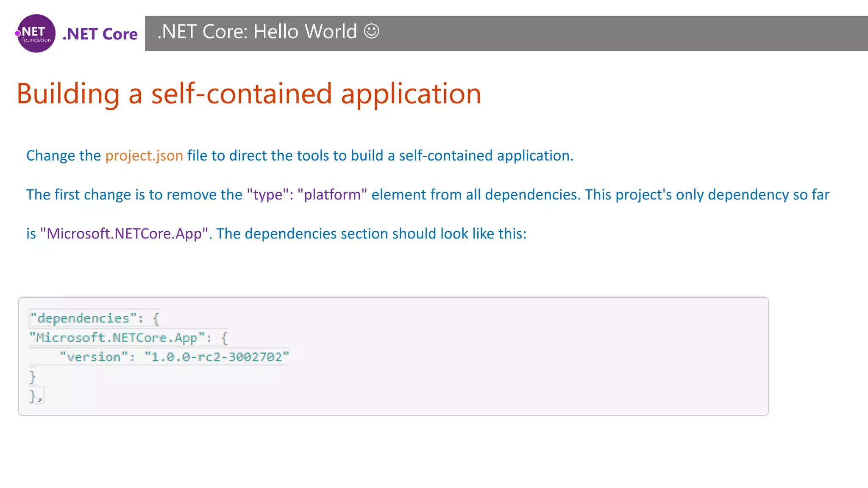Click the closing '},' code line
Image resolution: width=868 pixels, height=488 pixels.
tap(36, 396)
